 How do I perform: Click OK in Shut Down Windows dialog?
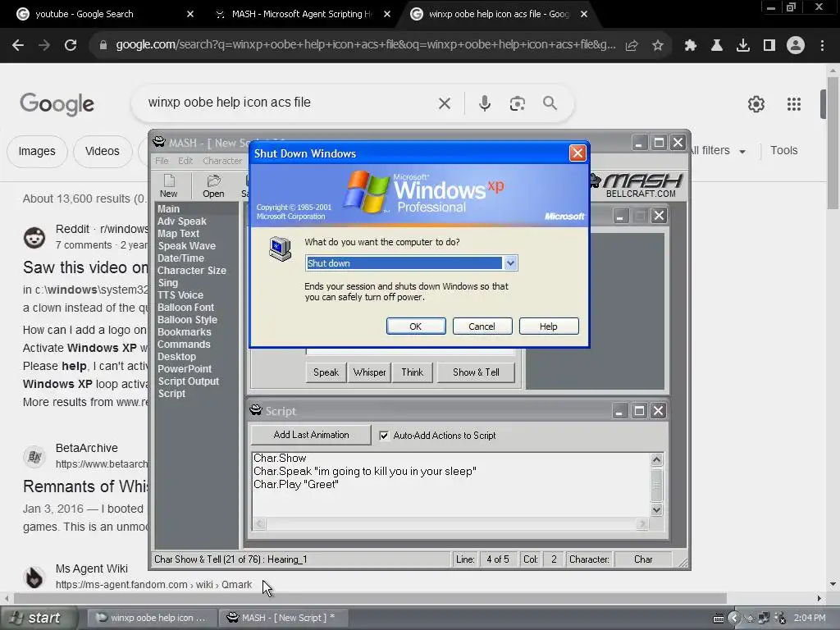coord(416,326)
